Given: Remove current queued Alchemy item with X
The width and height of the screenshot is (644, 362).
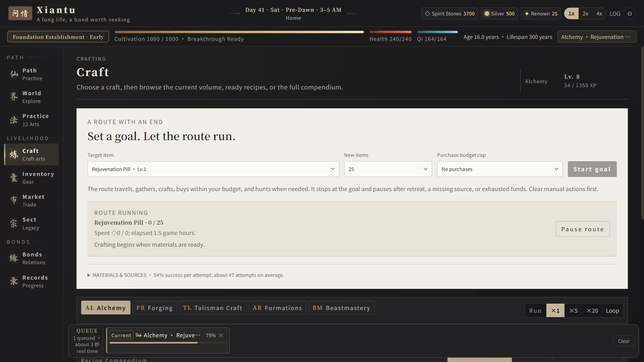Looking at the screenshot, I should click(x=221, y=335).
